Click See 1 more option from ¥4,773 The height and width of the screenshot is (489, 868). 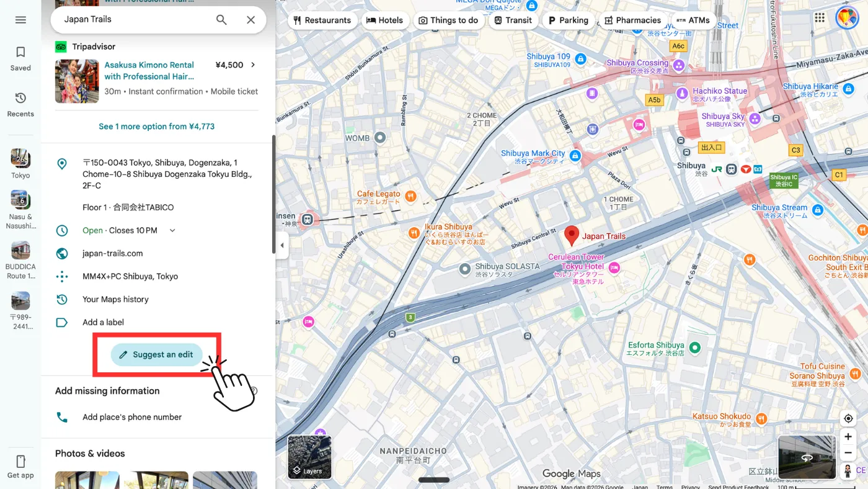pos(157,126)
